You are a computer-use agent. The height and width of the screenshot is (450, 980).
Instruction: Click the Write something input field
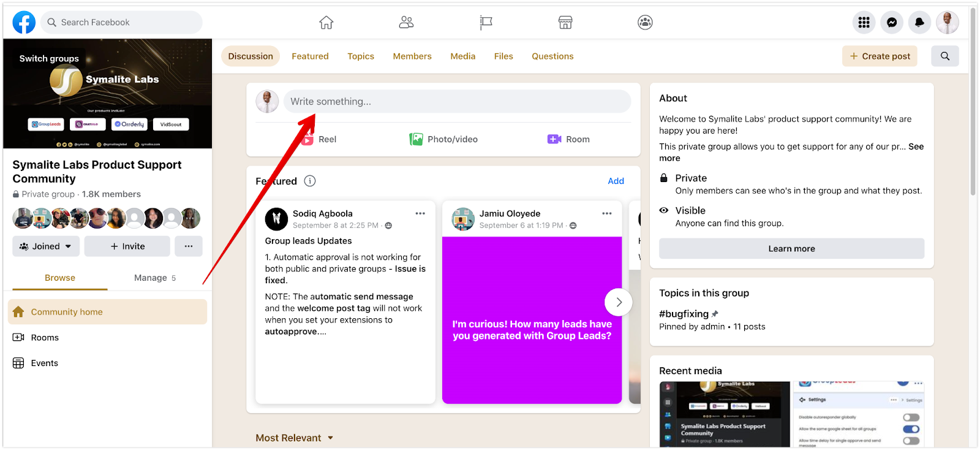457,102
